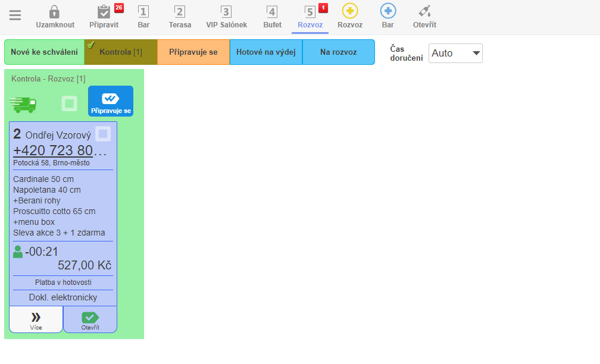Toggle select-all checkbox in Kontrola column

[x=70, y=103]
